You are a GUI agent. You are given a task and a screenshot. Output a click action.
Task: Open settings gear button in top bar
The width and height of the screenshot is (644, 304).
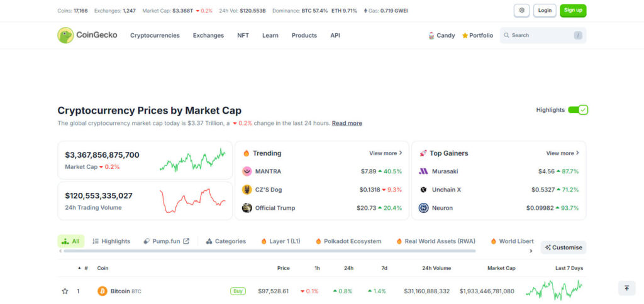(521, 10)
